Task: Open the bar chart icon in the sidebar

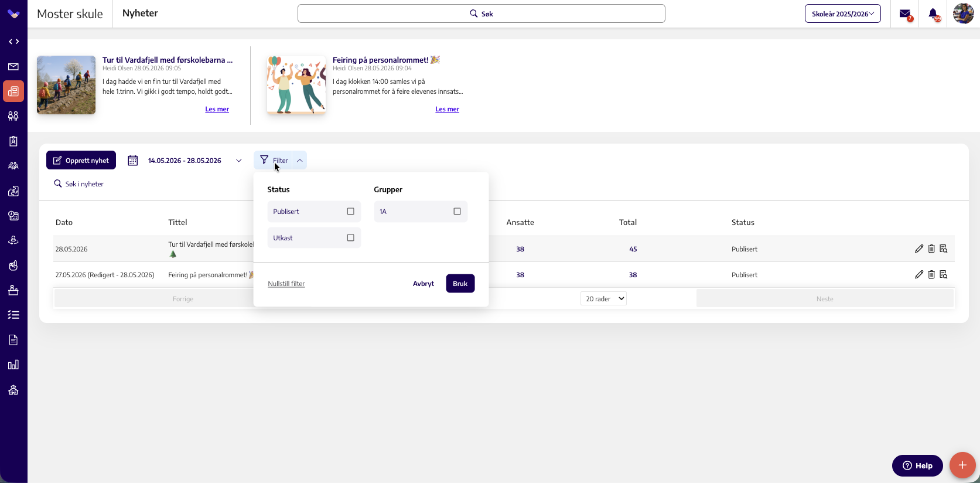Action: [13, 365]
